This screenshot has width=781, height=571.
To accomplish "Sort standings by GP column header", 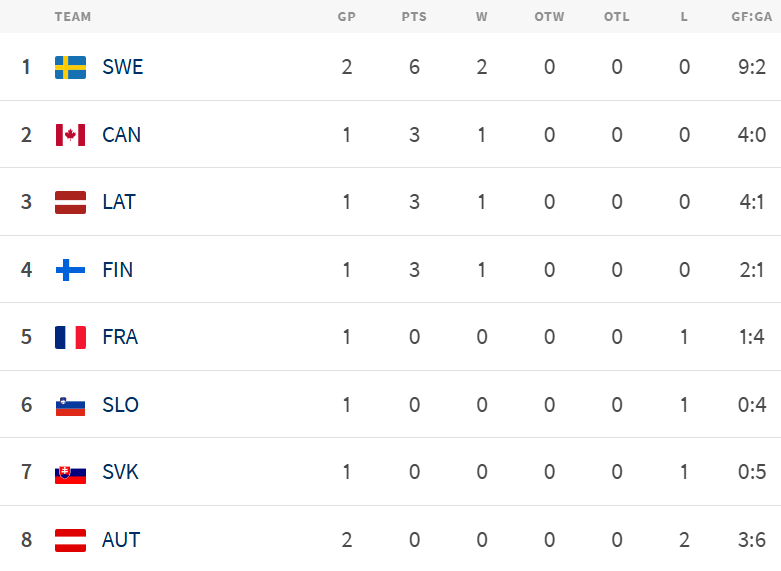I will pos(347,17).
